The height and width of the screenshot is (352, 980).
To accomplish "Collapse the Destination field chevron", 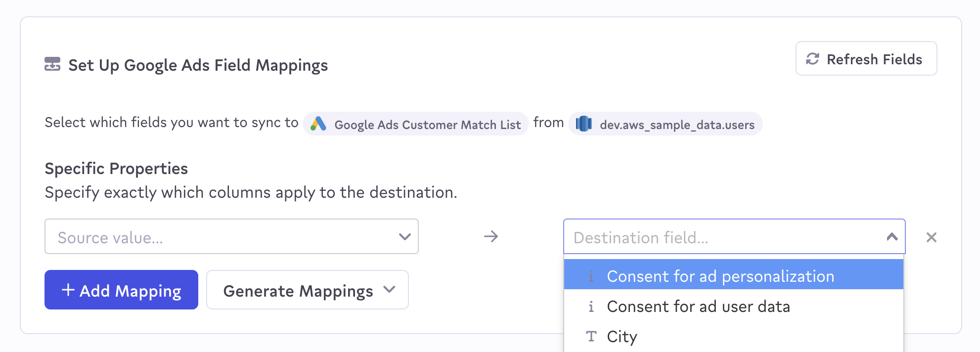I will (x=892, y=237).
